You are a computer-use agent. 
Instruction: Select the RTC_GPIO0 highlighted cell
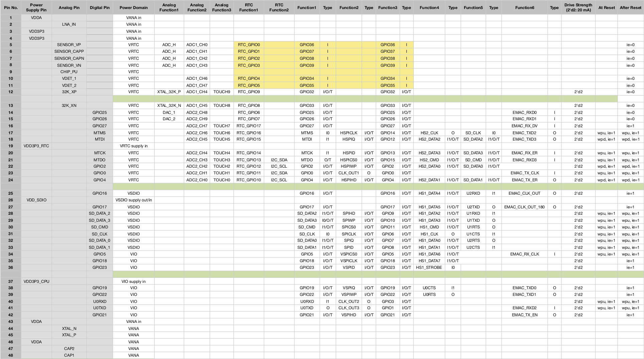click(x=249, y=45)
